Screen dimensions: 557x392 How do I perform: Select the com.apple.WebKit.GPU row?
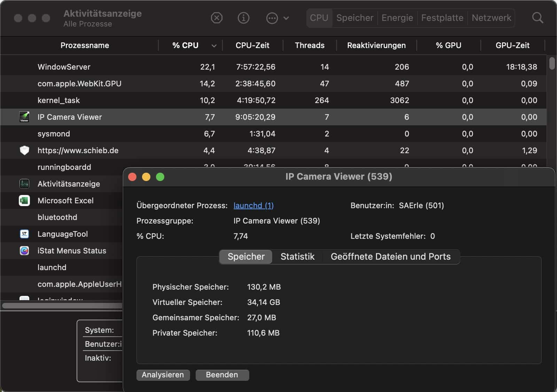point(273,84)
